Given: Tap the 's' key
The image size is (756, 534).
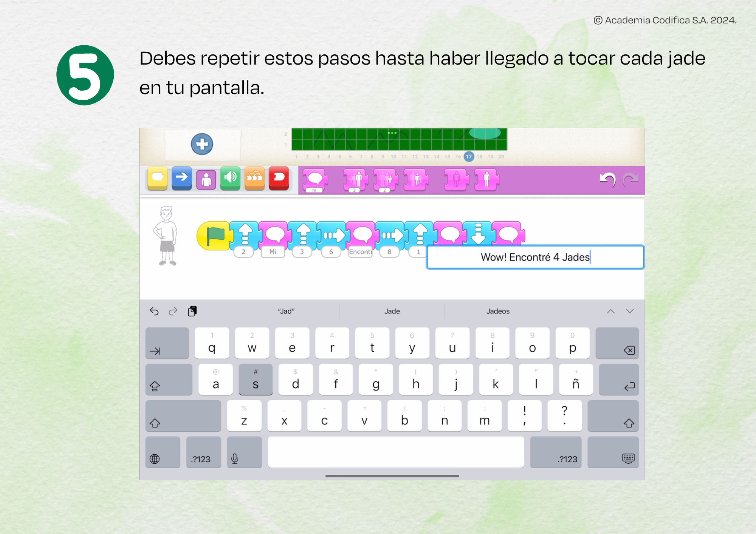Looking at the screenshot, I should pos(256,380).
